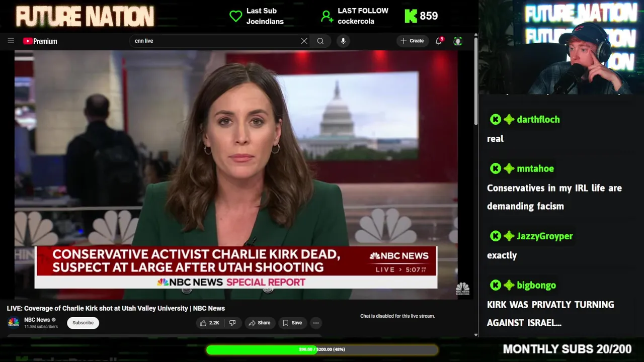Clear the search box with X icon
This screenshot has height=362, width=644.
[x=304, y=41]
